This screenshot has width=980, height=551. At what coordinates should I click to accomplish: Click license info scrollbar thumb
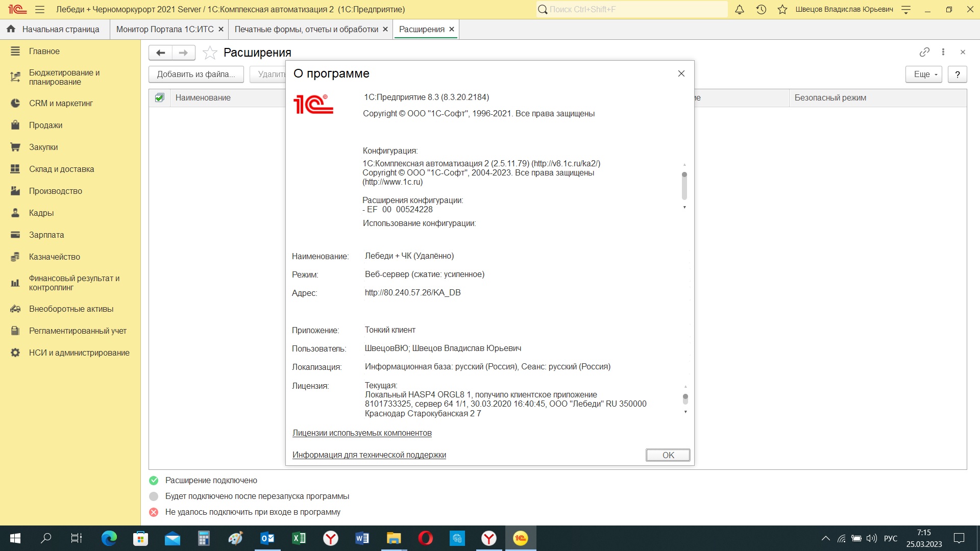685,398
